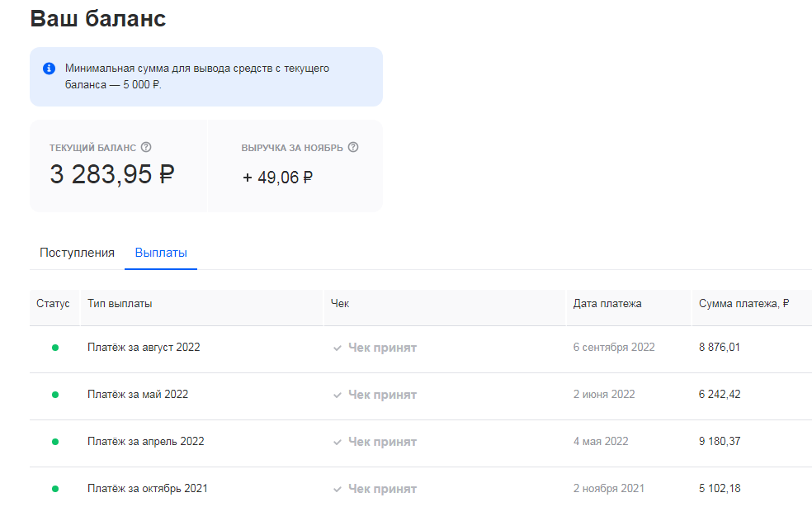
Task: Select the Выплаты tab
Action: pyautogui.click(x=161, y=253)
